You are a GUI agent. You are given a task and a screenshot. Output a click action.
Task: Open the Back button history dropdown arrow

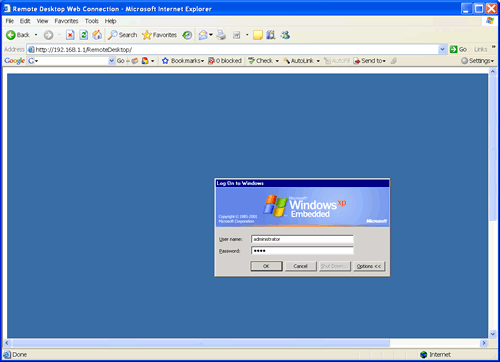coord(36,35)
